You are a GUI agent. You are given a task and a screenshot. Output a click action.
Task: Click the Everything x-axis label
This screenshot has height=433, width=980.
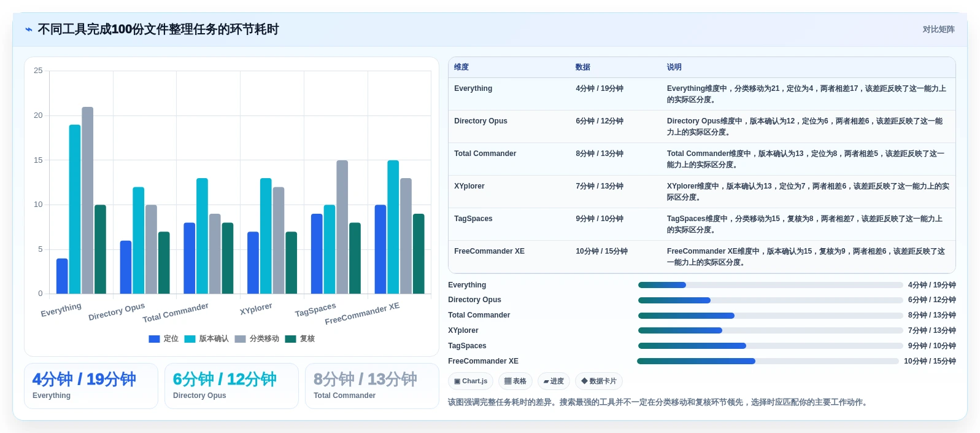pos(61,310)
